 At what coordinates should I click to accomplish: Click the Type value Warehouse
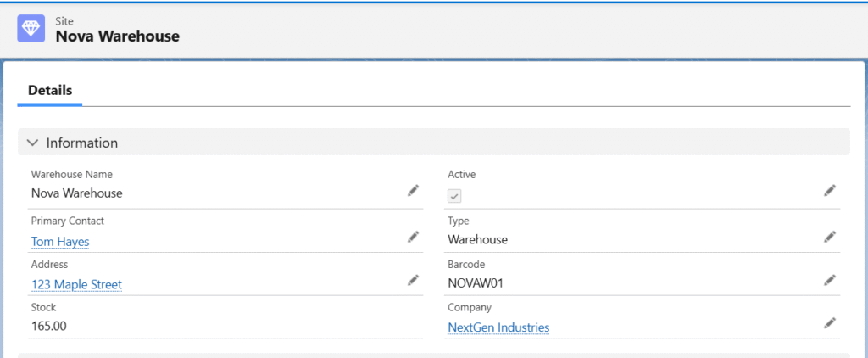pos(477,239)
